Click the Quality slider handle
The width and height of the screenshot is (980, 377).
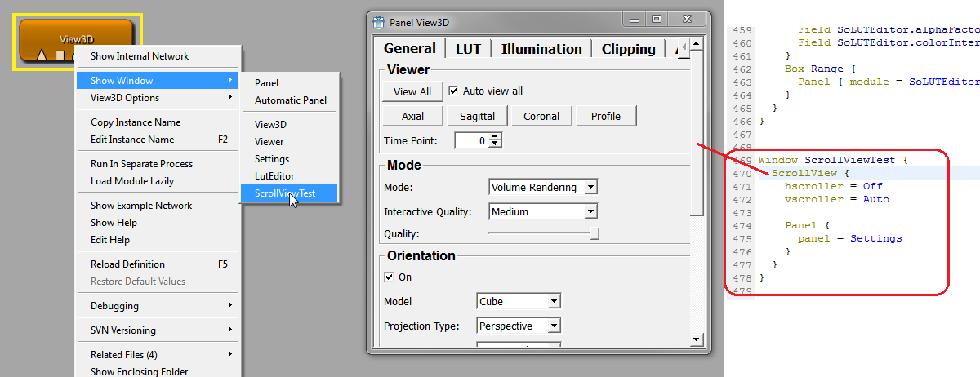(595, 234)
